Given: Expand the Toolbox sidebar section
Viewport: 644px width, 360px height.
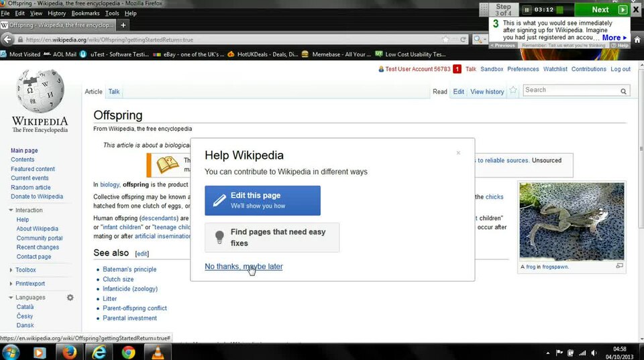Looking at the screenshot, I should point(11,270).
